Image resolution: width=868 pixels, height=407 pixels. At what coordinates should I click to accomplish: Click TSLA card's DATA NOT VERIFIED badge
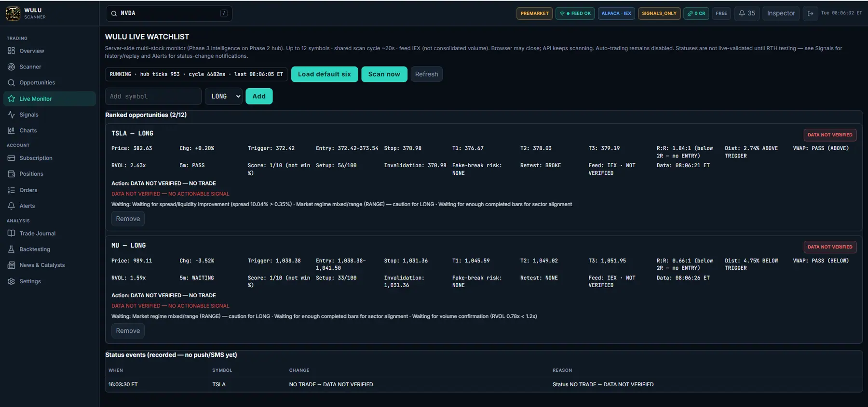830,135
